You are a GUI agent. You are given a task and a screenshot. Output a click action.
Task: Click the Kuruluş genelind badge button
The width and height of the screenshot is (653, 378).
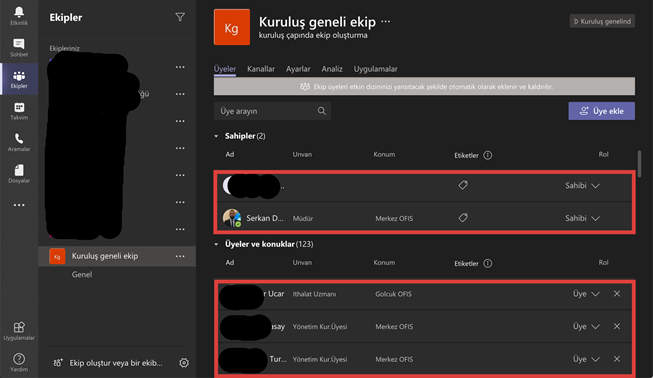[x=602, y=21]
